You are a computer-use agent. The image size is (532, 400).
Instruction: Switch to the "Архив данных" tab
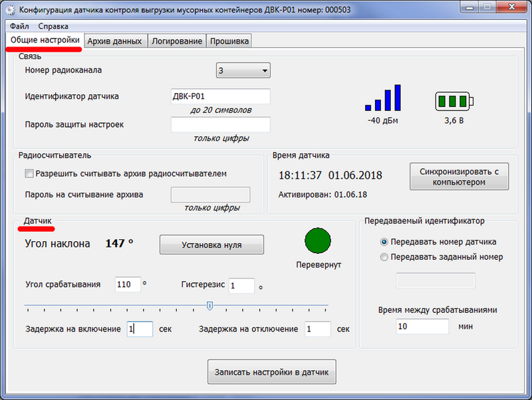tap(114, 41)
